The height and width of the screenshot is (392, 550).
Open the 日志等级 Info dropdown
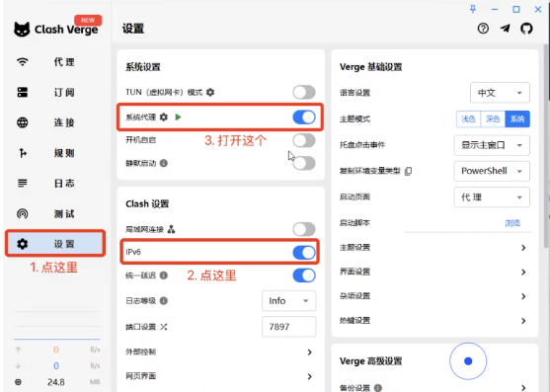288,301
